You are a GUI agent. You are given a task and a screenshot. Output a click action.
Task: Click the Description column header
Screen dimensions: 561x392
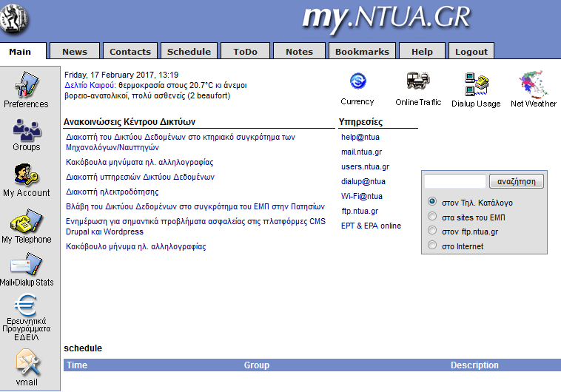[474, 365]
